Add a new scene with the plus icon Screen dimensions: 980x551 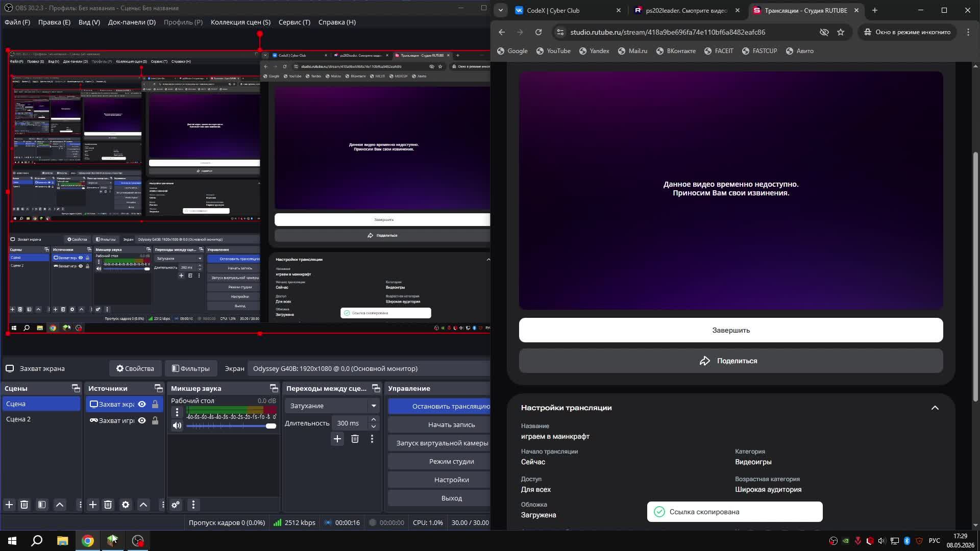tap(9, 505)
